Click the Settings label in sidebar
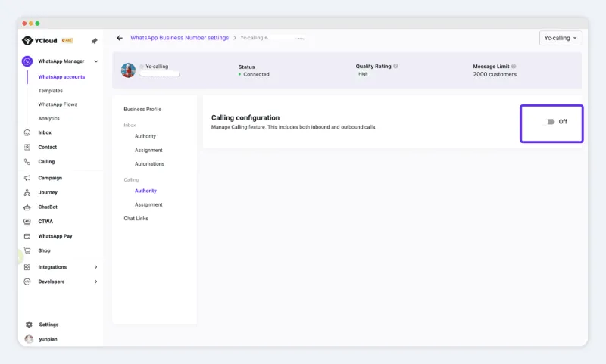606x364 pixels. (x=48, y=325)
